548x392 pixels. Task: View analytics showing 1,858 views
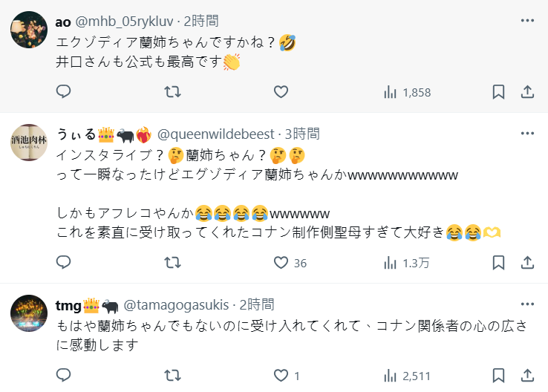pos(407,92)
